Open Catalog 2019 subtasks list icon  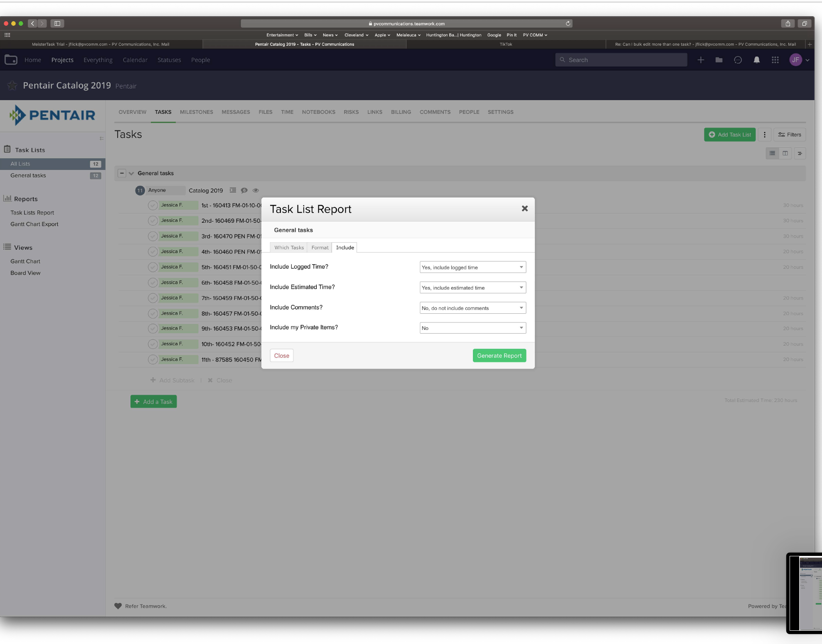[233, 190]
